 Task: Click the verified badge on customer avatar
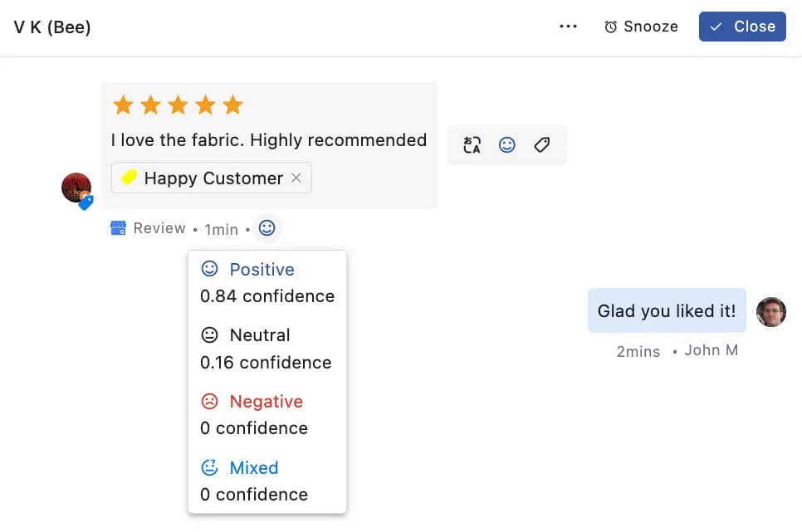(x=85, y=203)
